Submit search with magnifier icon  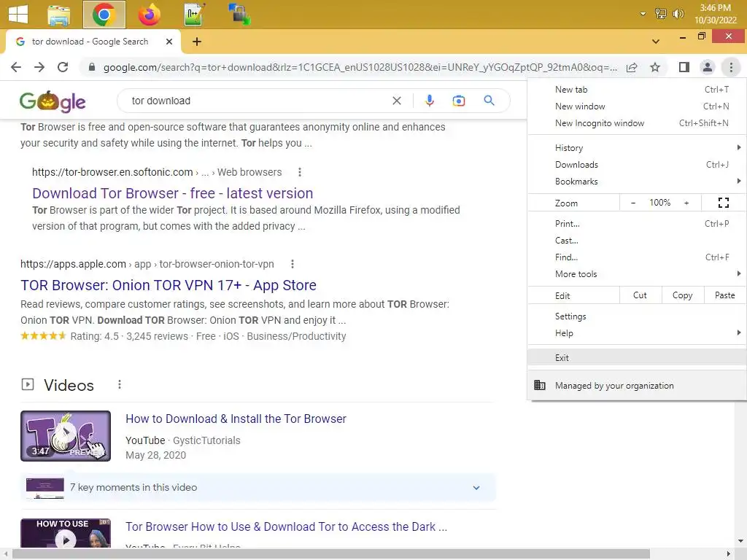point(489,101)
